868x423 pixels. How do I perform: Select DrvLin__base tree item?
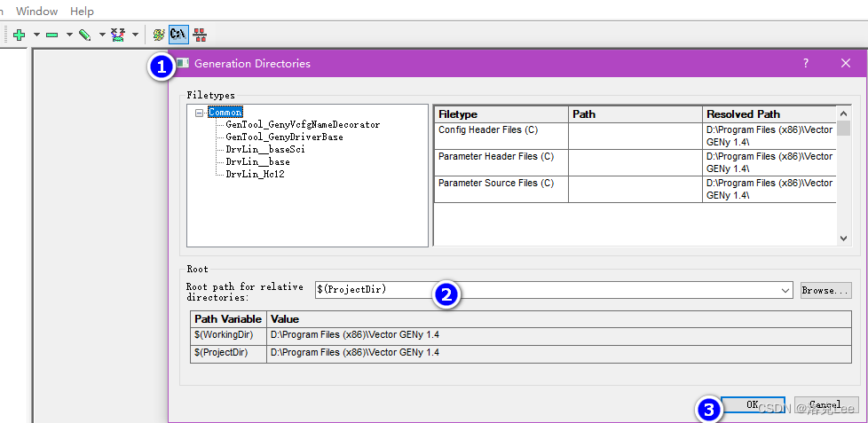point(257,162)
